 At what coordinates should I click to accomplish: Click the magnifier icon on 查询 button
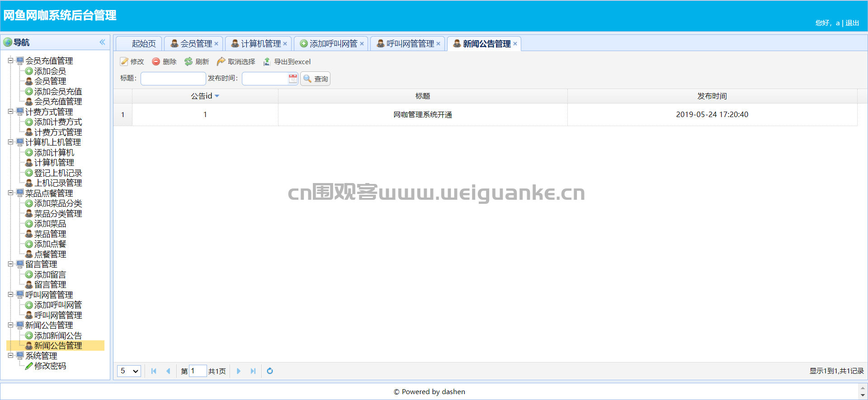pos(307,79)
